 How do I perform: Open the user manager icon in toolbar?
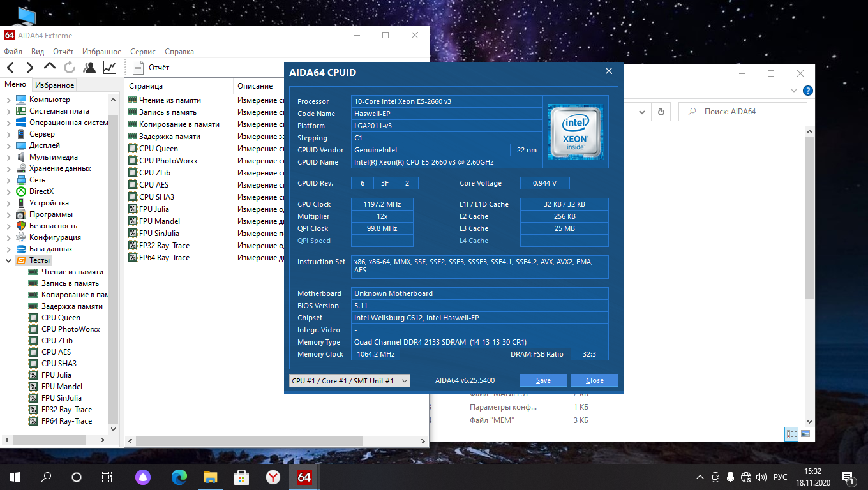pyautogui.click(x=89, y=67)
